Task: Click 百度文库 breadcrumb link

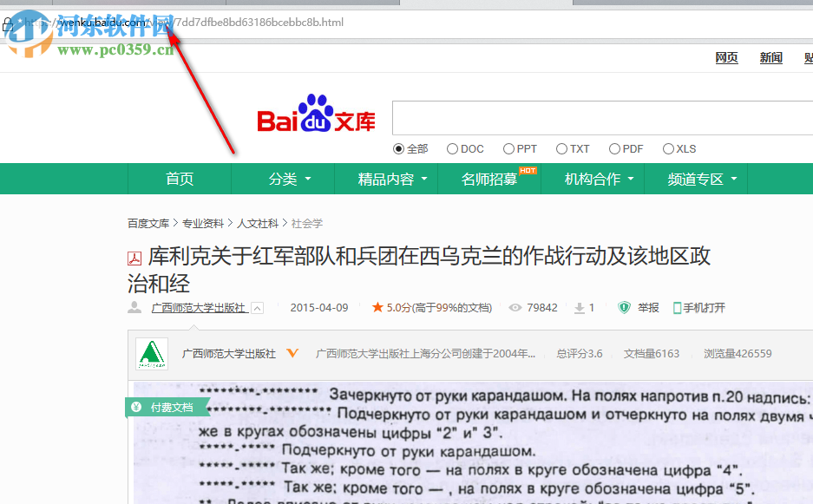Action: click(x=148, y=224)
